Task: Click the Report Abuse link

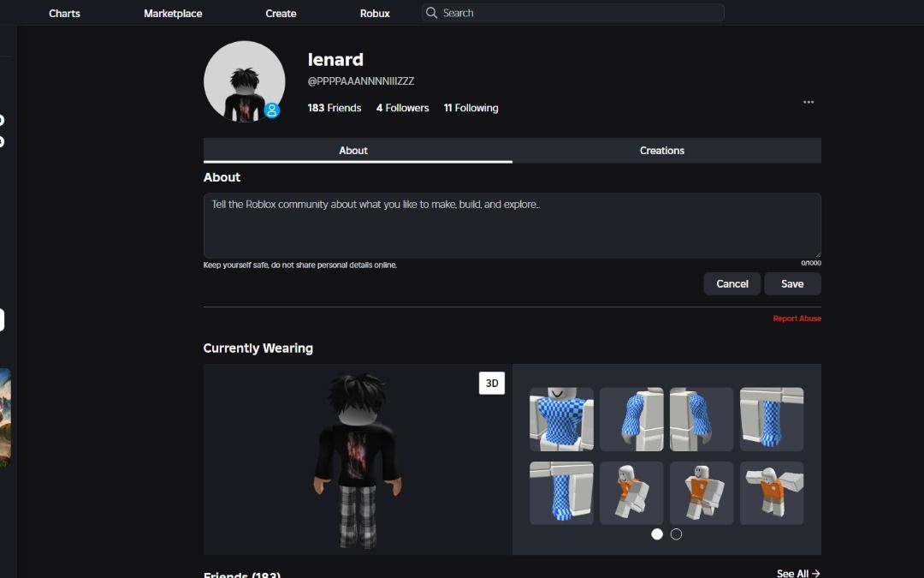Action: point(797,319)
